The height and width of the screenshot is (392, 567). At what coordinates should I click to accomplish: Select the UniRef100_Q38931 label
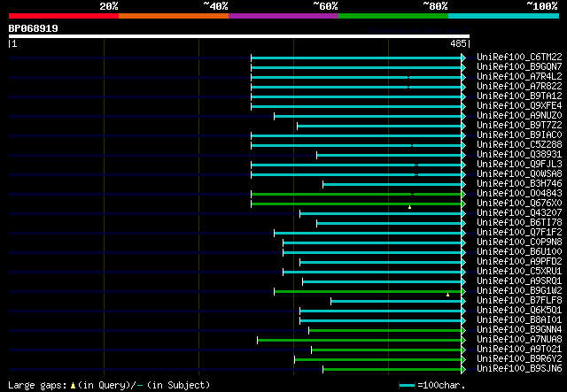[519, 154]
